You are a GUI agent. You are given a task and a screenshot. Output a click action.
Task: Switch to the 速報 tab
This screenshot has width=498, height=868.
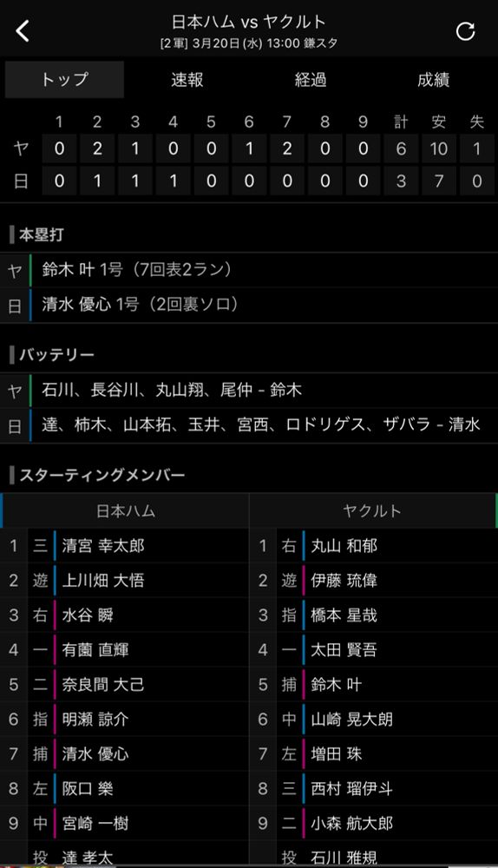pos(187,80)
